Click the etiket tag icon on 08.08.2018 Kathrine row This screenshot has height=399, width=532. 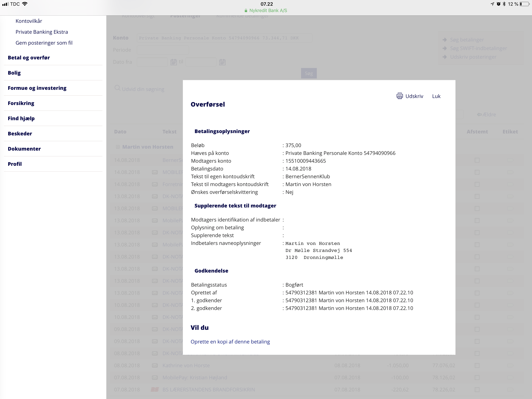coord(510,365)
